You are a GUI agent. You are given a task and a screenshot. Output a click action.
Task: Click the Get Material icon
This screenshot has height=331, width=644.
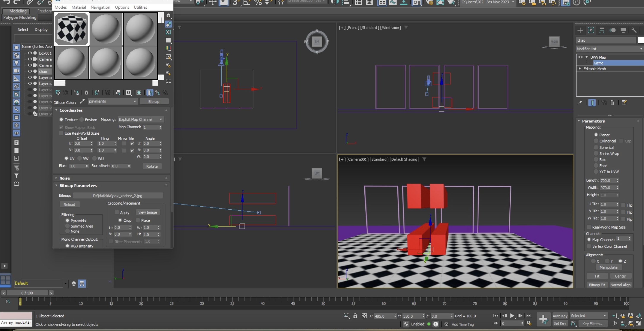coord(58,92)
